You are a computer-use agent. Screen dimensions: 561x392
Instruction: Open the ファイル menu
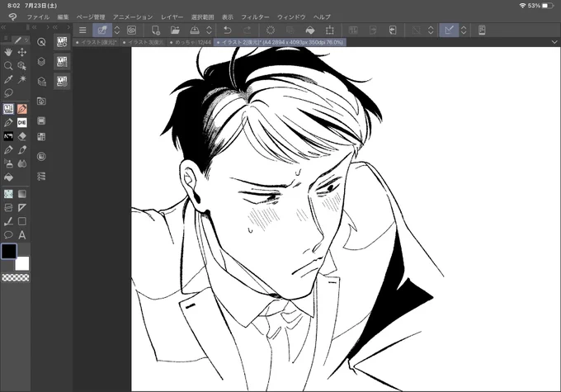pos(38,17)
